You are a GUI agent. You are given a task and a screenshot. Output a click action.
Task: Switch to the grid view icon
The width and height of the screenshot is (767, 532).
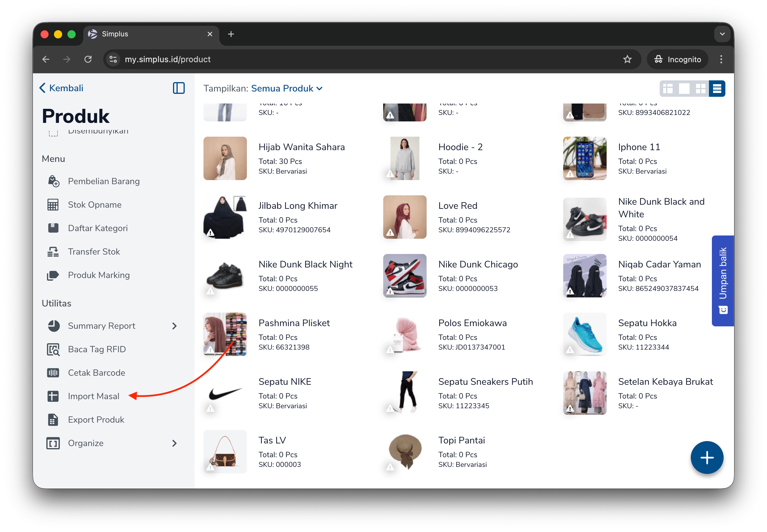pos(701,88)
